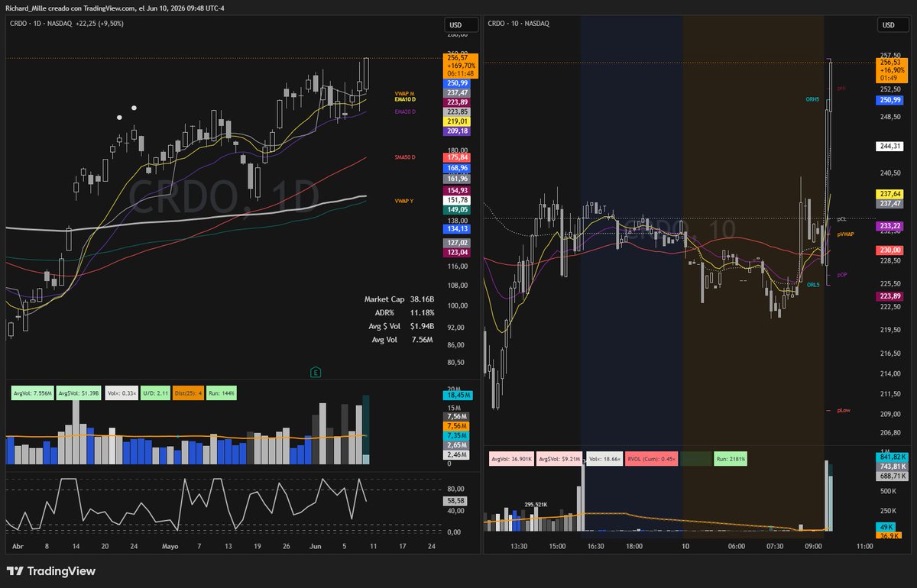Select the AvgSVol: $1.39B label
Viewport: 917px width, 588px height.
point(79,393)
